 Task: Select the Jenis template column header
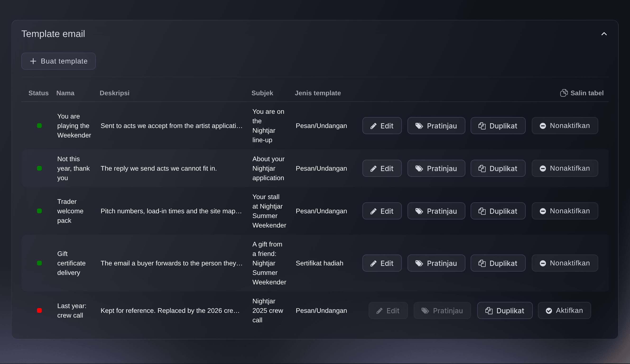point(318,93)
